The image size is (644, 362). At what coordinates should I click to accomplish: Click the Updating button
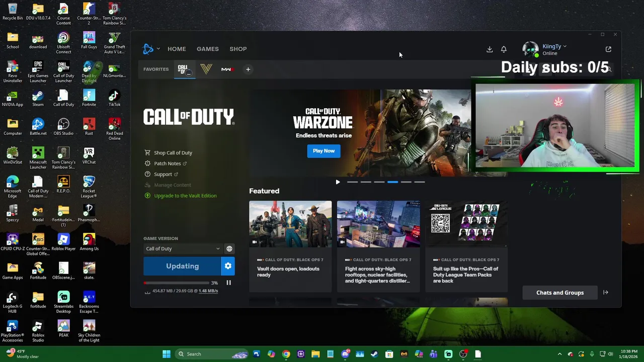click(x=182, y=266)
